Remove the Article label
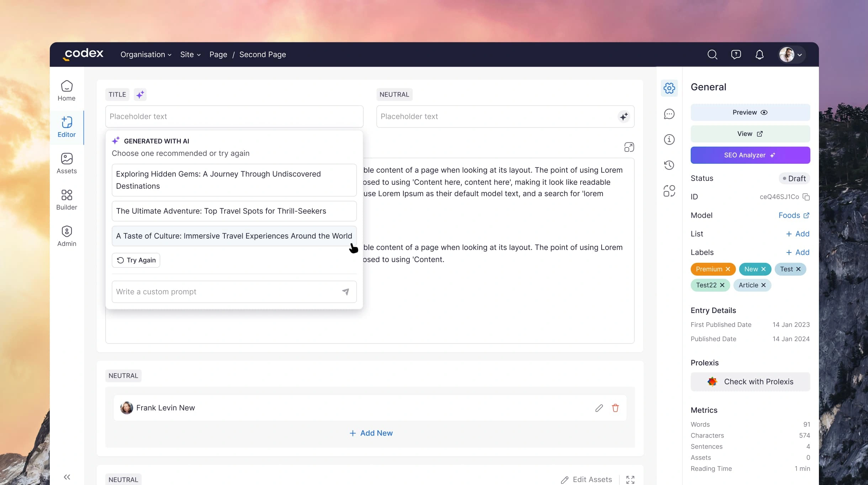Screen dimensions: 868x485 pyautogui.click(x=763, y=285)
